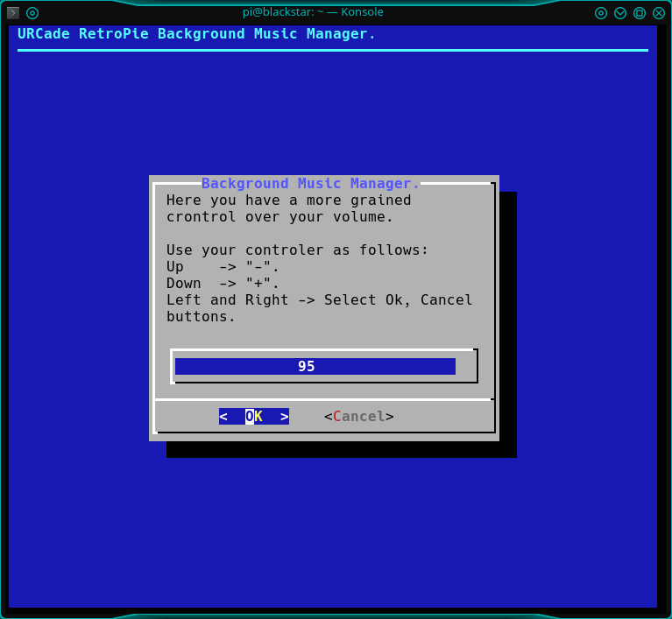Click the 'Use your controler as follows:' line

click(x=298, y=250)
